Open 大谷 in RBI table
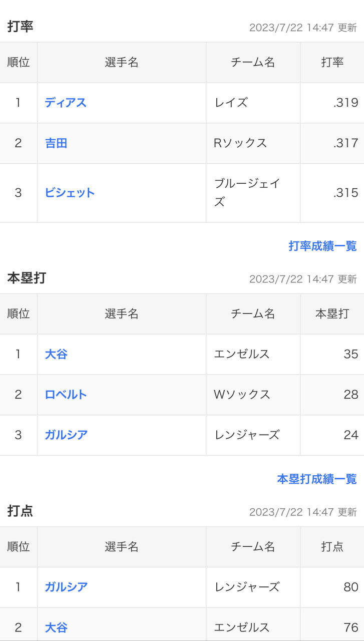 pyautogui.click(x=56, y=627)
